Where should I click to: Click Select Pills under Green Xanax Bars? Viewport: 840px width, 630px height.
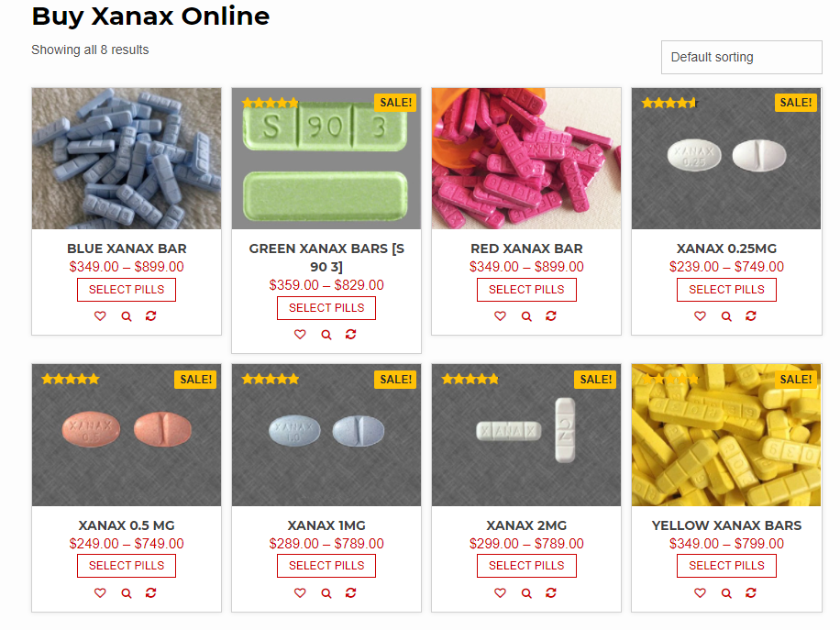(326, 308)
